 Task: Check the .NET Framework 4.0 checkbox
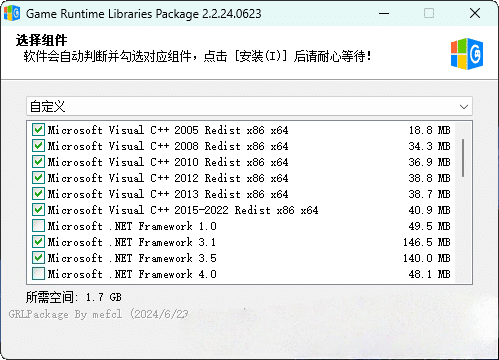tap(38, 274)
